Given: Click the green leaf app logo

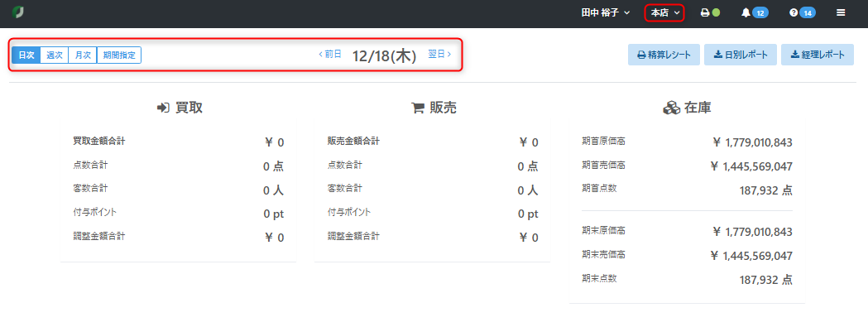Looking at the screenshot, I should [x=17, y=12].
